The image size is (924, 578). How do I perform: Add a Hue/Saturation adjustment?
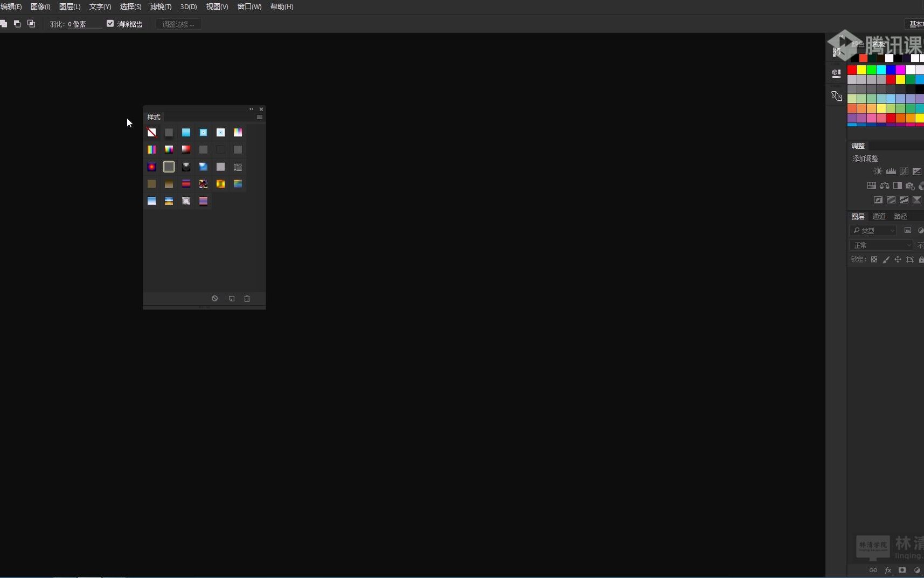coord(871,185)
